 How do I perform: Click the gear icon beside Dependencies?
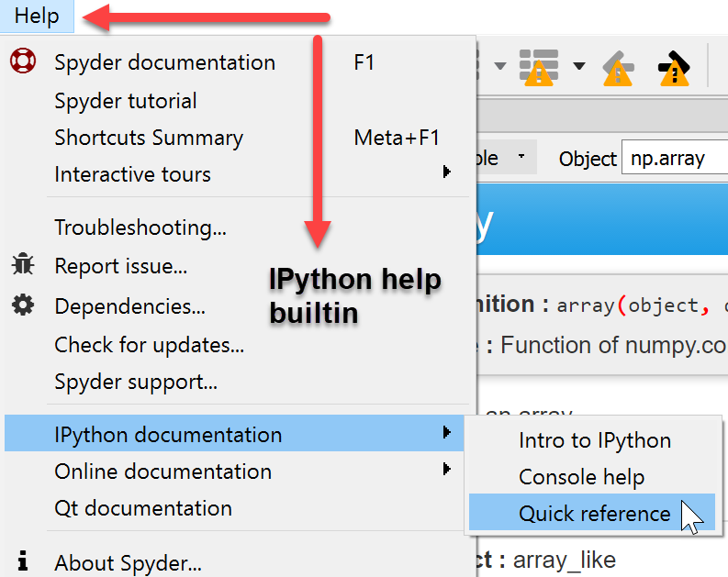pos(23,305)
